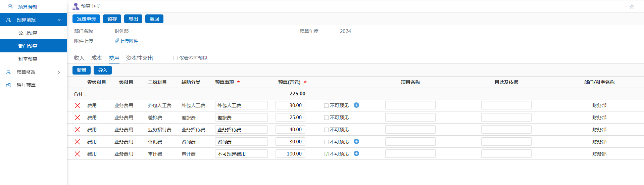
Task: Check 不可预见 for the 差旅费 row
Action: (326, 118)
